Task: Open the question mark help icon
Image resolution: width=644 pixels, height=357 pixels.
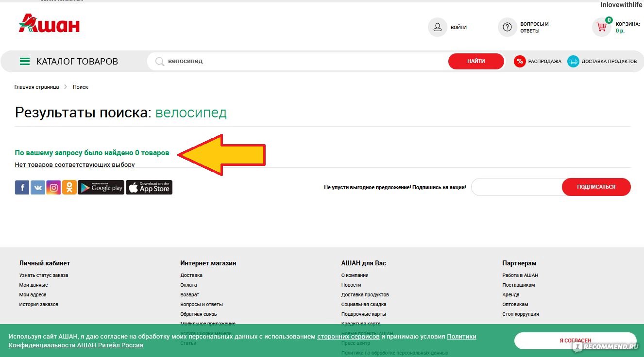Action: pos(507,27)
